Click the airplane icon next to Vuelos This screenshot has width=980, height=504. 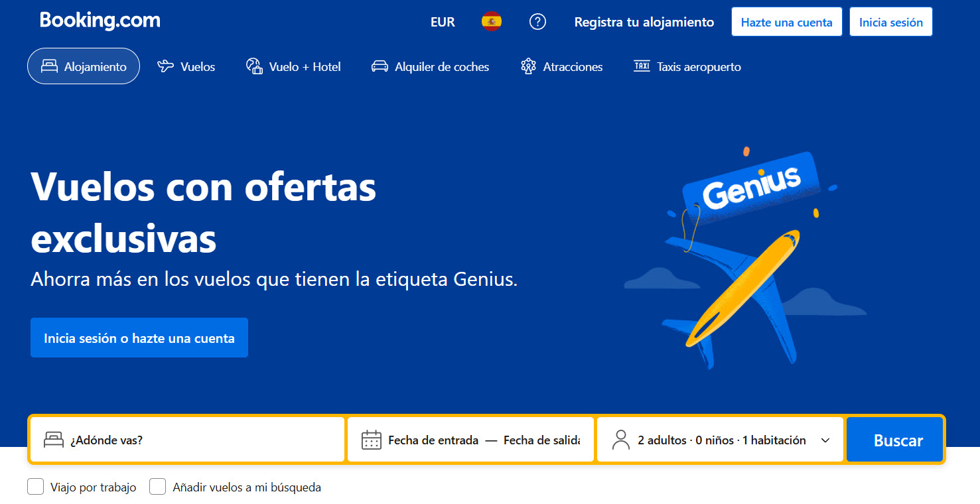click(x=165, y=66)
